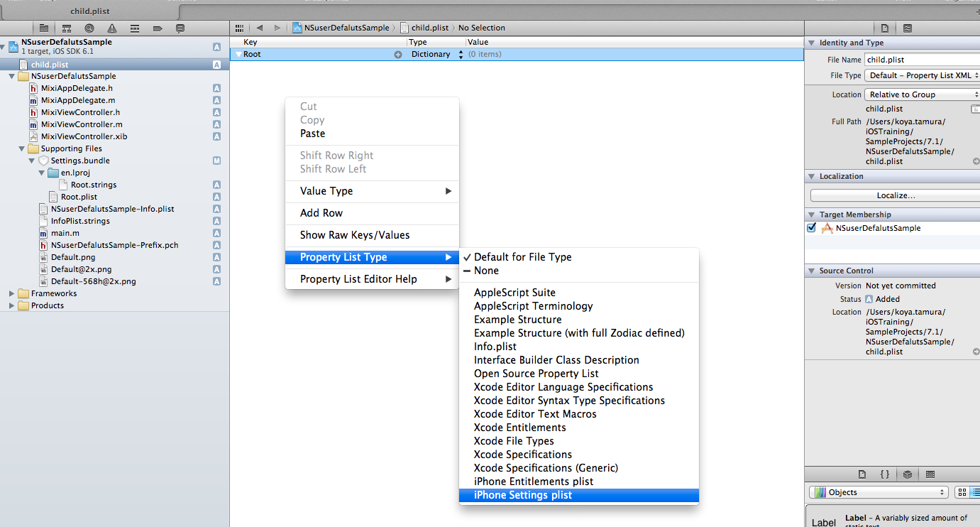The image size is (980, 527).
Task: Select Paste from the context menu
Action: click(x=372, y=134)
